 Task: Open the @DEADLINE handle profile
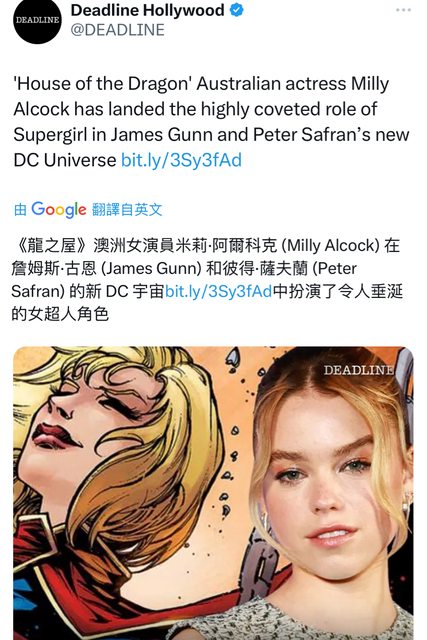click(118, 30)
